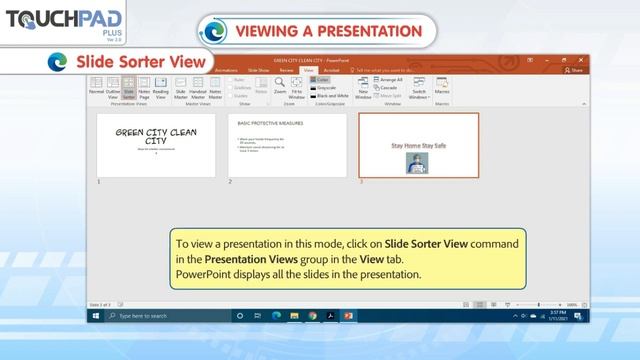Open the Handout Master view
This screenshot has height=360, width=640.
tap(198, 87)
